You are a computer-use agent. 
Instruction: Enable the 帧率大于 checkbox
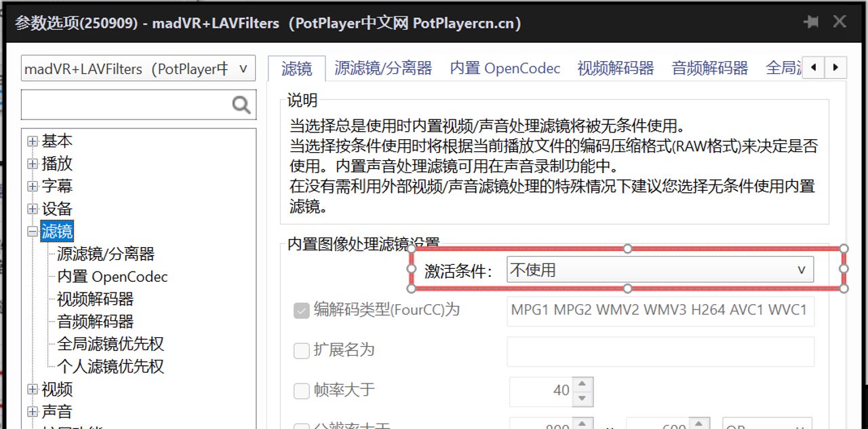click(301, 390)
